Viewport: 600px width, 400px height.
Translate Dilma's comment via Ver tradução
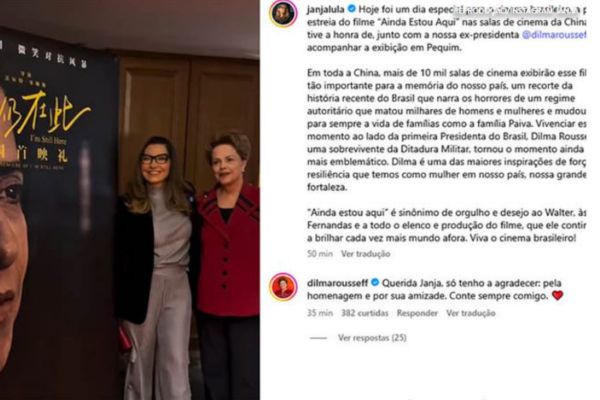tap(471, 313)
